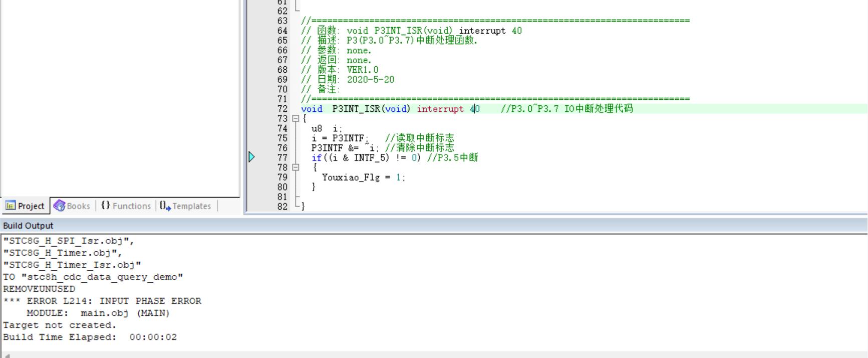Click the REMOVEUNUSED output line
The height and width of the screenshot is (358, 868).
(39, 289)
